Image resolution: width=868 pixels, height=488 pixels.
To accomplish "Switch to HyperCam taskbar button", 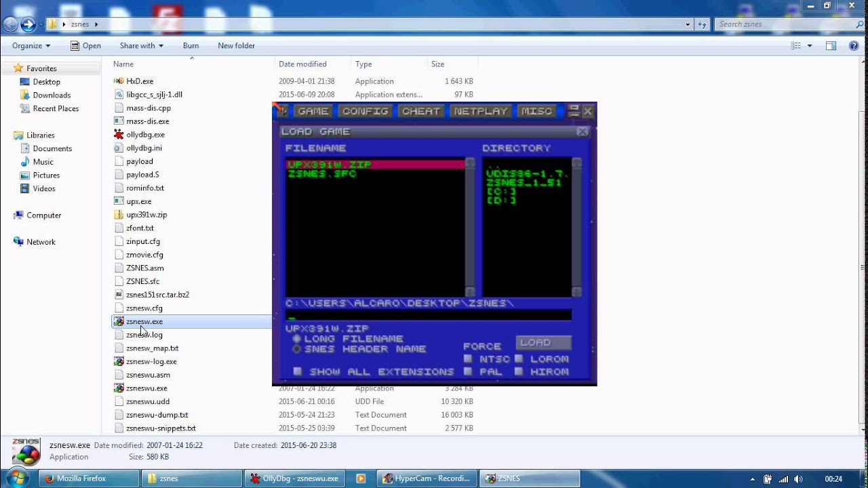I will 426,479.
